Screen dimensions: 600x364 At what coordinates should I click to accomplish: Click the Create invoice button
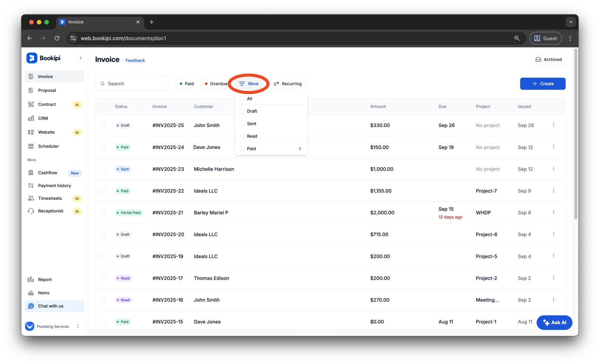(543, 84)
